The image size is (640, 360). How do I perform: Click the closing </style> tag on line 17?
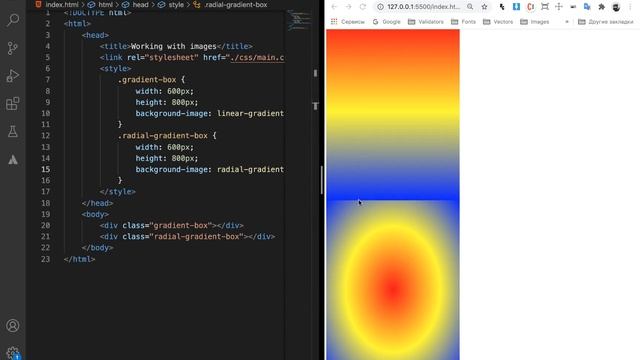click(118, 191)
